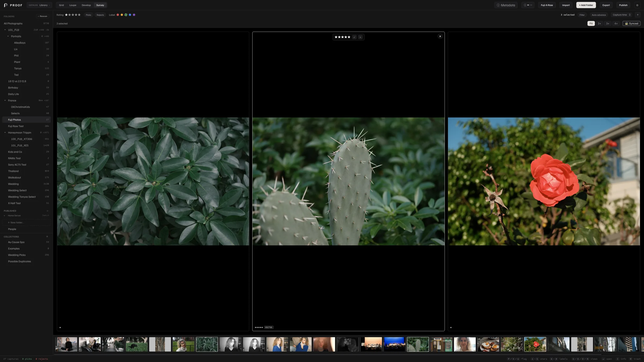Click the Add Folder button
The height and width of the screenshot is (362, 644).
pyautogui.click(x=586, y=5)
